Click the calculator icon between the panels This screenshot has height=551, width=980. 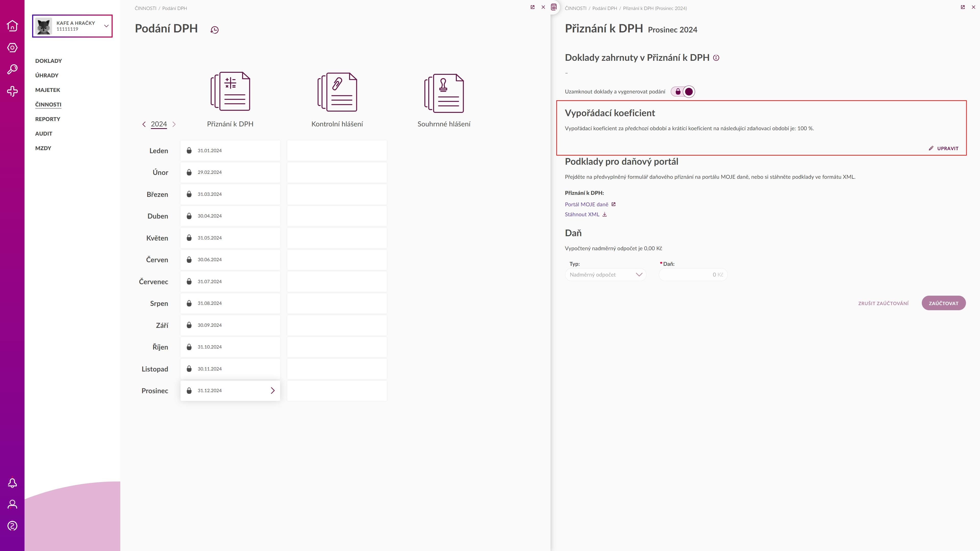pos(554,7)
